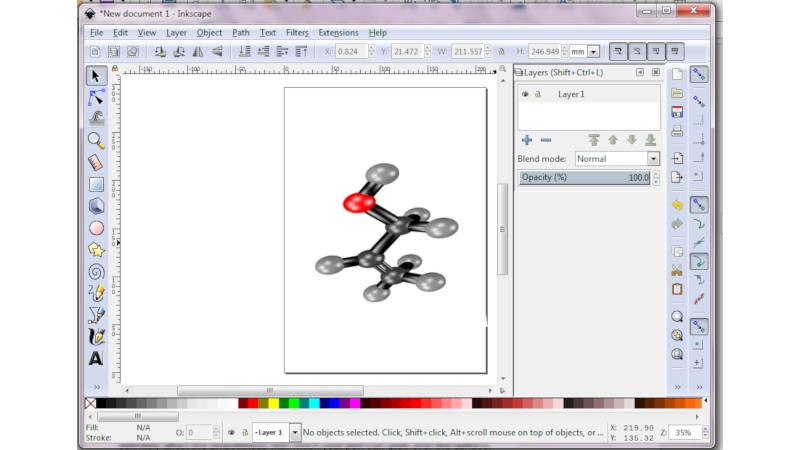800x450 pixels.
Task: Raise selection to top
Action: pyautogui.click(x=302, y=52)
